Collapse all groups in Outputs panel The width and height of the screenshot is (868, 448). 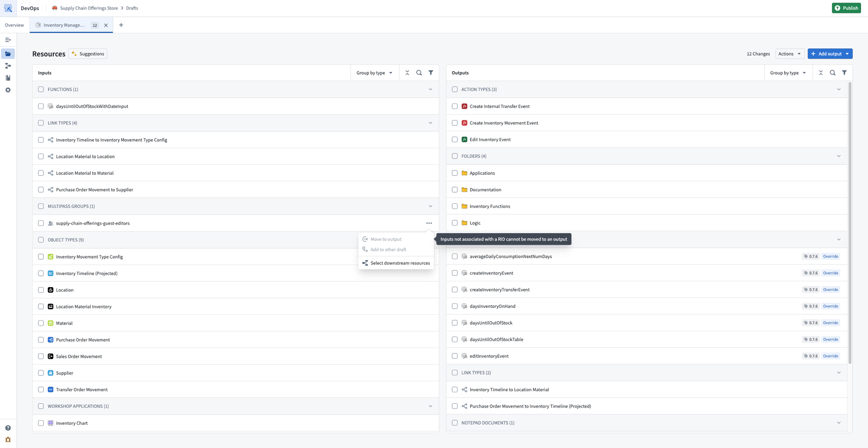tap(821, 73)
